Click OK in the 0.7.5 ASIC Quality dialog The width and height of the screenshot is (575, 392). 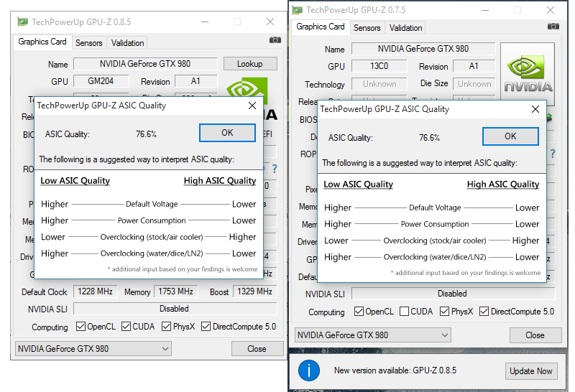coord(510,136)
